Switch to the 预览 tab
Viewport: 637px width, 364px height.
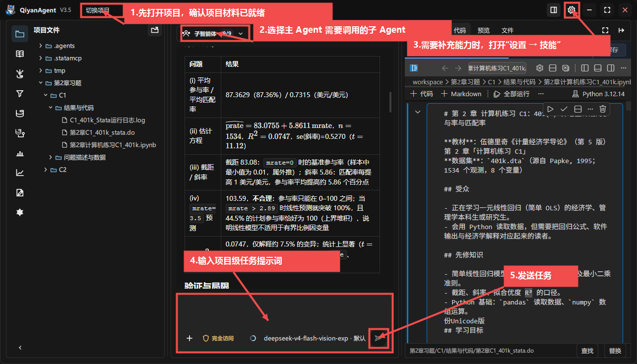click(484, 30)
